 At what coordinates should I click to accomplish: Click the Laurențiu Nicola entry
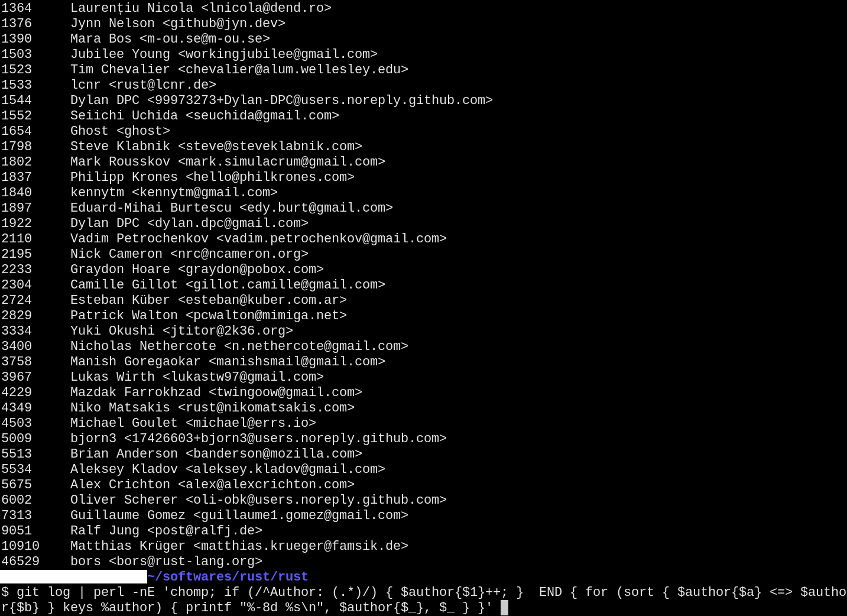click(201, 8)
